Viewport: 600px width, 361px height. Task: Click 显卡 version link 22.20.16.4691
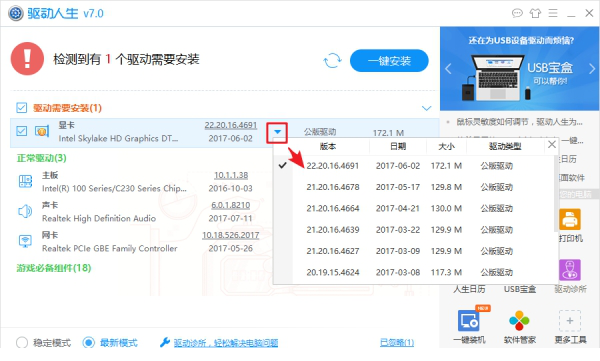pyautogui.click(x=231, y=125)
